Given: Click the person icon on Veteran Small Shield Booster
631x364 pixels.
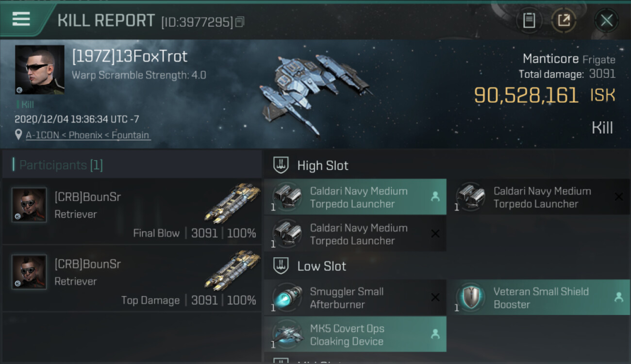Looking at the screenshot, I should tap(618, 298).
